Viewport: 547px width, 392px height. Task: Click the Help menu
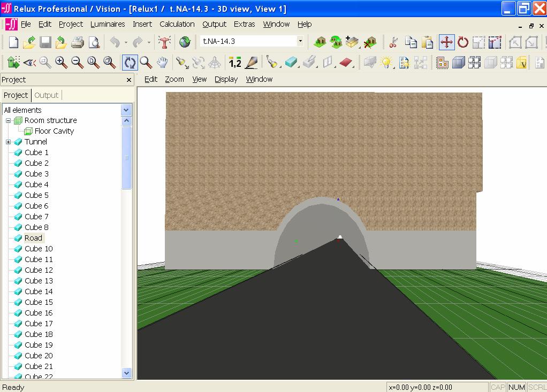pos(304,24)
